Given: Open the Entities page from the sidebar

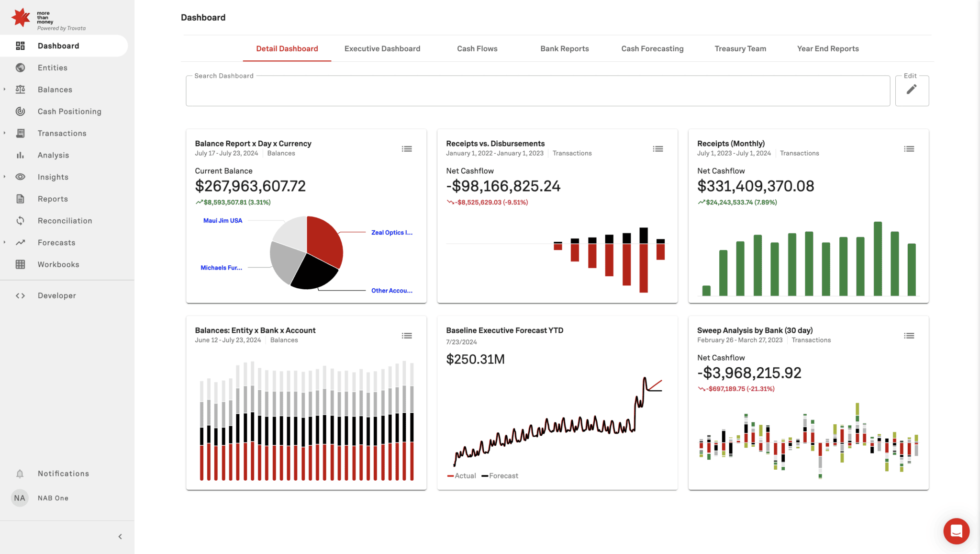Looking at the screenshot, I should click(x=52, y=68).
